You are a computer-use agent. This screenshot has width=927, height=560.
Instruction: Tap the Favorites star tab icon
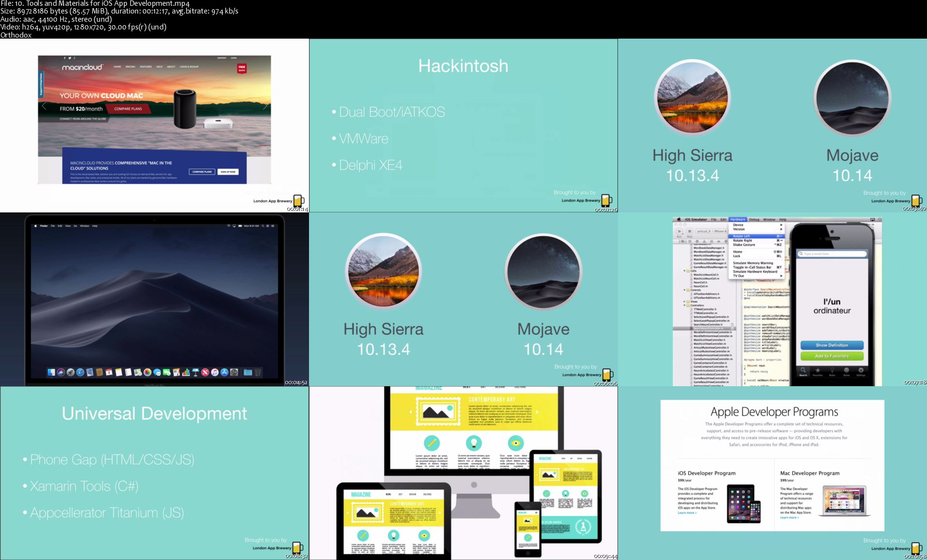(817, 371)
